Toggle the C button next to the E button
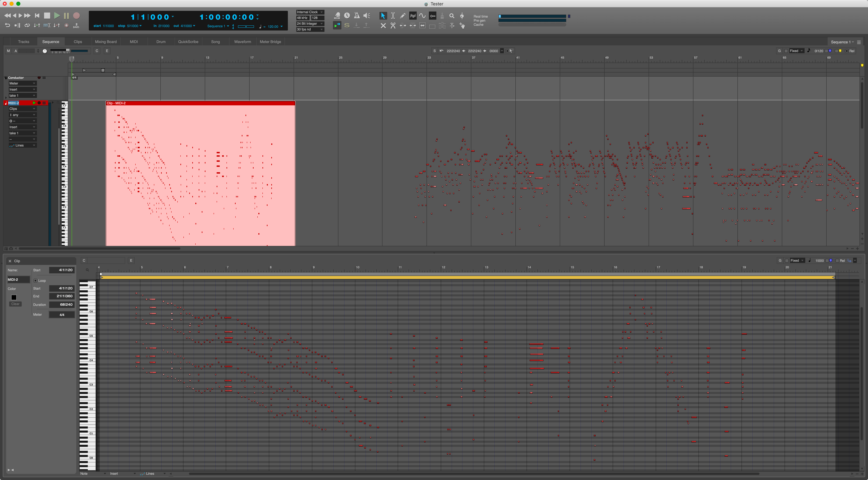The width and height of the screenshot is (868, 480). coord(97,50)
